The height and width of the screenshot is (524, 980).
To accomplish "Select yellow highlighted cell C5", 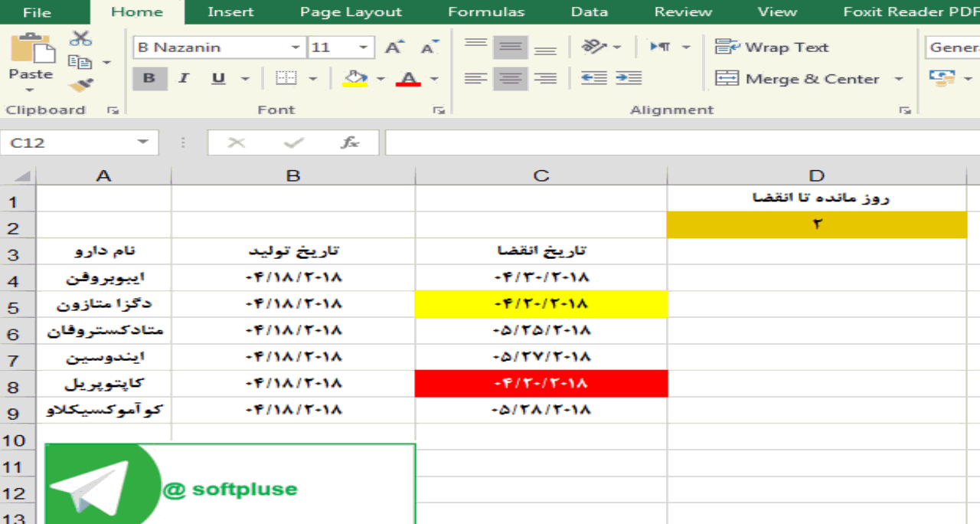I will (541, 304).
